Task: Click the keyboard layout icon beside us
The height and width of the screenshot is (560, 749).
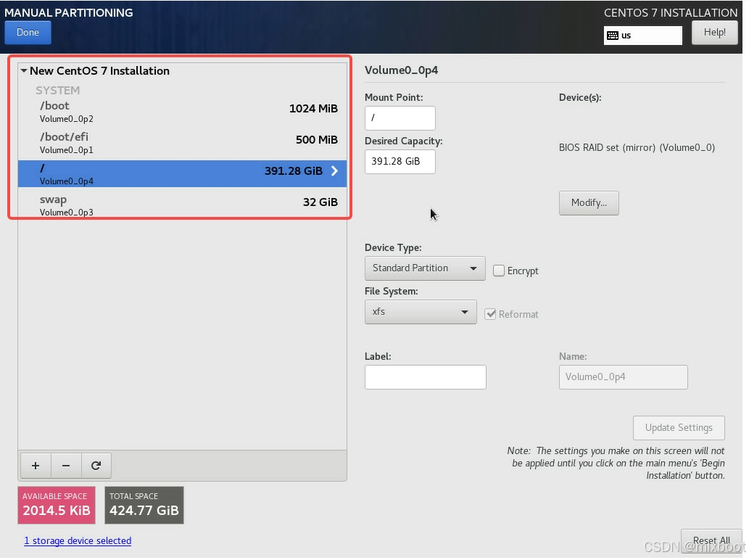Action: [613, 36]
